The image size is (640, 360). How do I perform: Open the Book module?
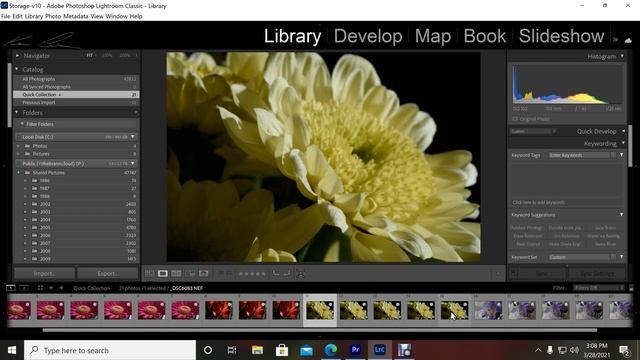tap(484, 36)
